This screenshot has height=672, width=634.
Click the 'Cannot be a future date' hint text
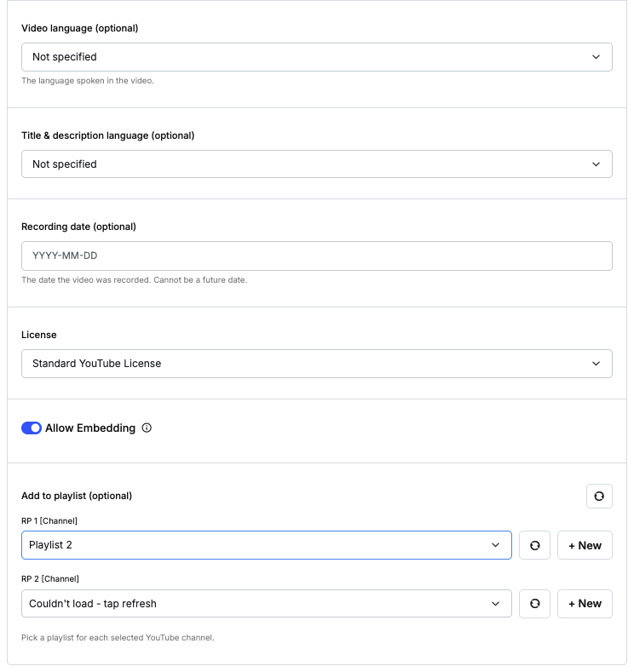click(x=200, y=280)
